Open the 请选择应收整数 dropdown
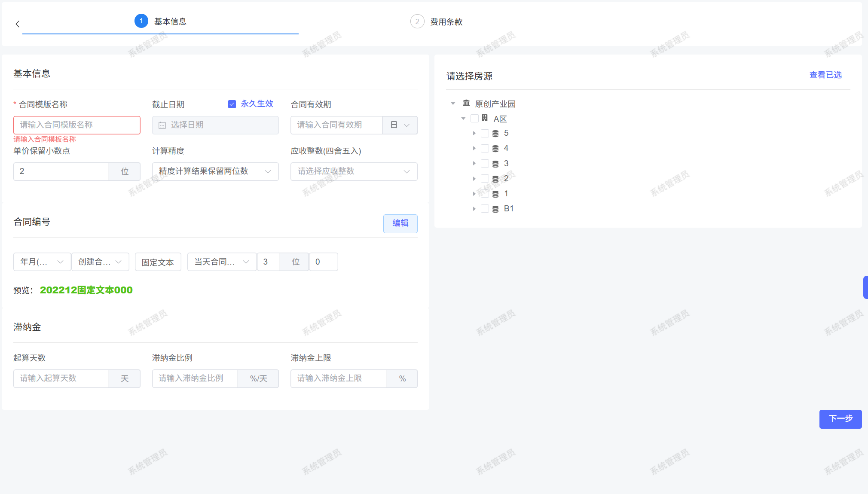Viewport: 868px width, 494px height. (354, 171)
